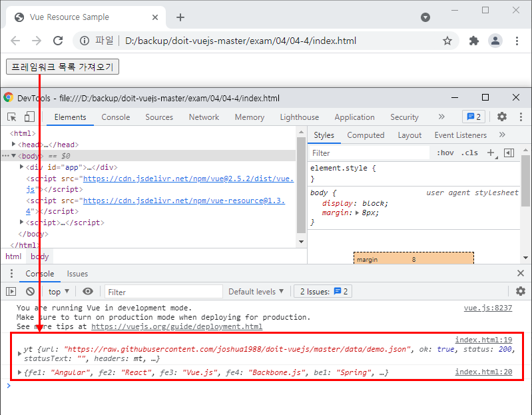Bookmark this page with the star icon
The height and width of the screenshot is (415, 532).
[447, 41]
